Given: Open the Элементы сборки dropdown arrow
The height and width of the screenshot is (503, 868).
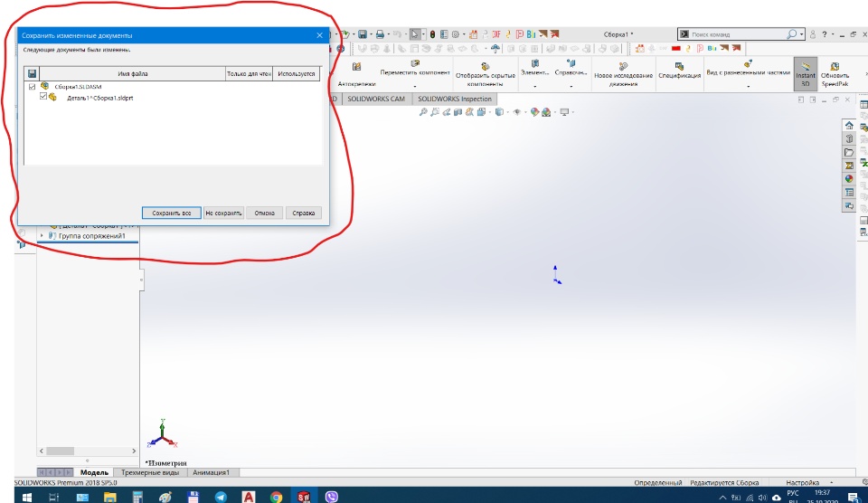Looking at the screenshot, I should click(534, 86).
